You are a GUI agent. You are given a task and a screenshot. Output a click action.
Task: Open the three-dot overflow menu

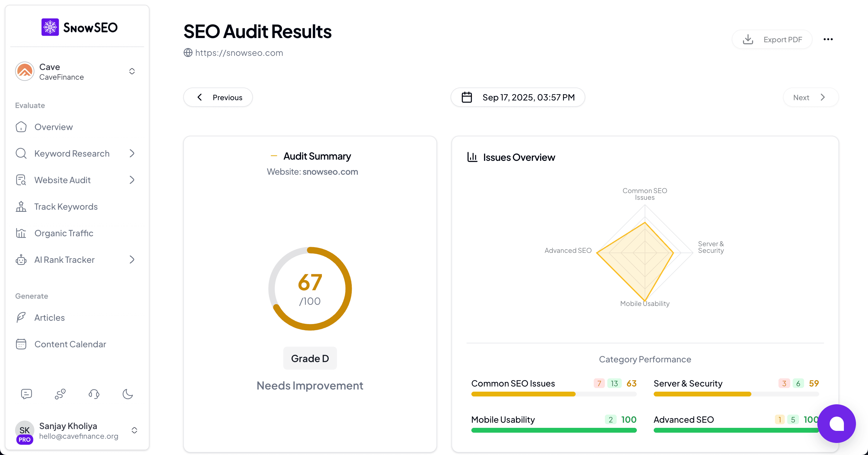coord(828,39)
